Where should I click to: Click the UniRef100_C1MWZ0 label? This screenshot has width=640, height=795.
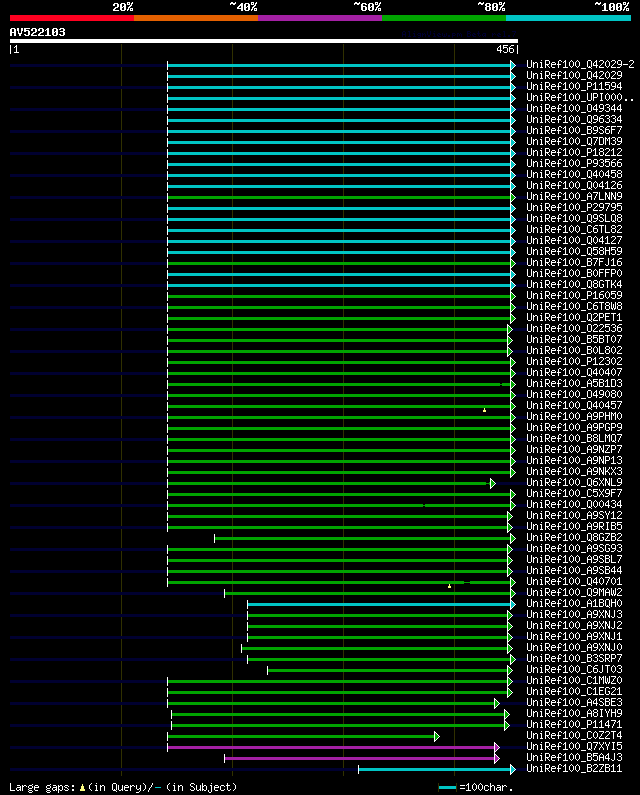click(x=574, y=681)
